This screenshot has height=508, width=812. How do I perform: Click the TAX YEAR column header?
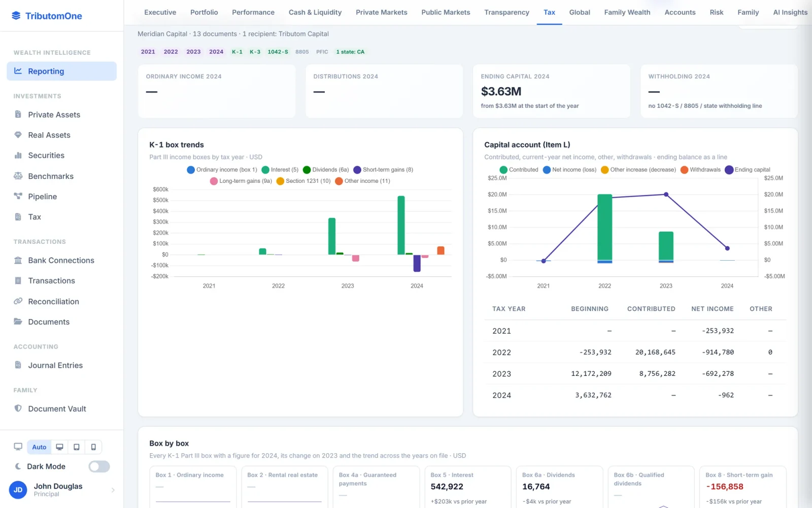(509, 309)
